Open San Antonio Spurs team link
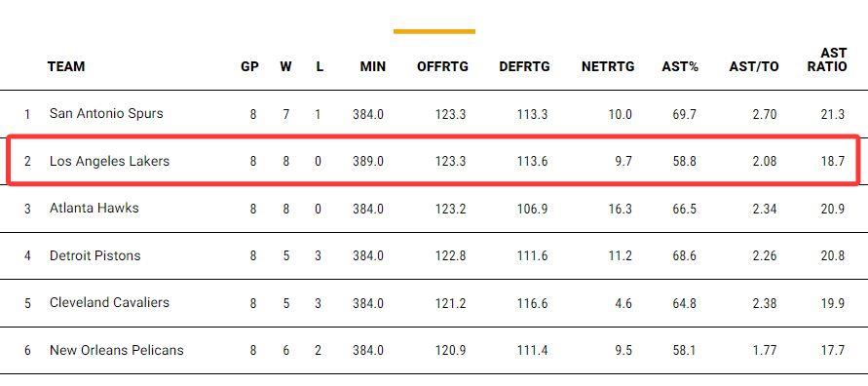This screenshot has height=386, width=868. point(106,113)
